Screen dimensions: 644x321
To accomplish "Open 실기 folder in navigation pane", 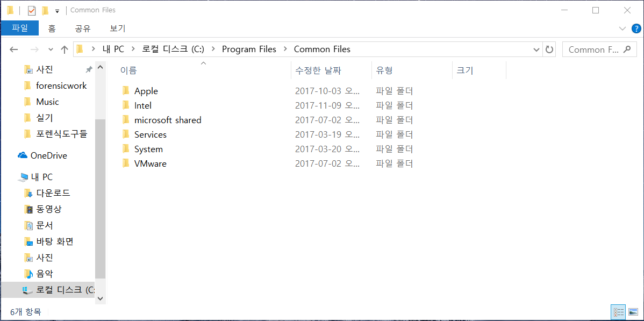I will tap(45, 118).
